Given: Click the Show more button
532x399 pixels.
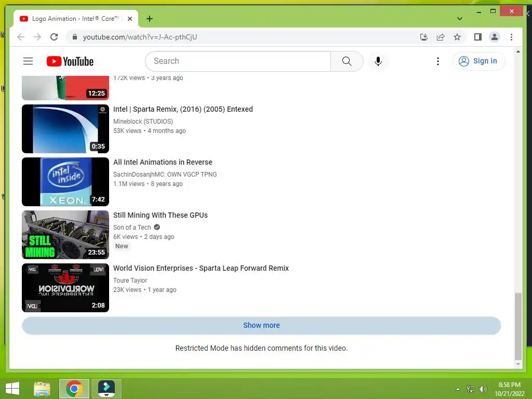Looking at the screenshot, I should coord(261,325).
